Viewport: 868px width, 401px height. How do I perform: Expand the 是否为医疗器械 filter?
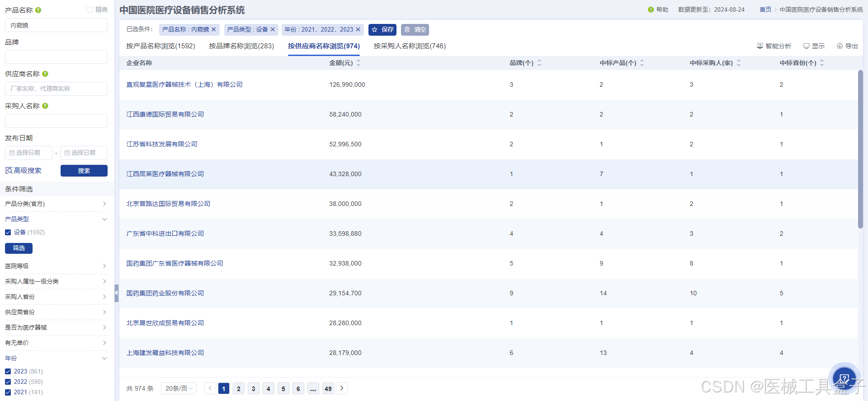click(56, 327)
